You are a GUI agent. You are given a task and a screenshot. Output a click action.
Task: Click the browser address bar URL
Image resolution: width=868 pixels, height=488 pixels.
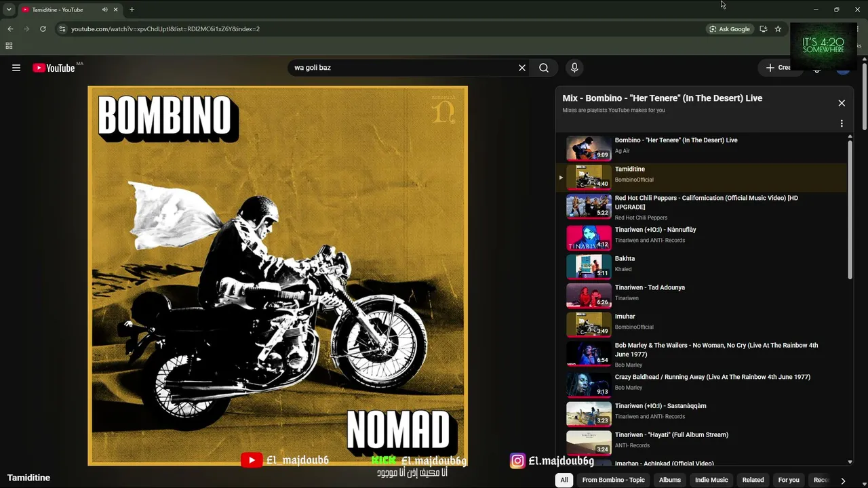tap(165, 29)
